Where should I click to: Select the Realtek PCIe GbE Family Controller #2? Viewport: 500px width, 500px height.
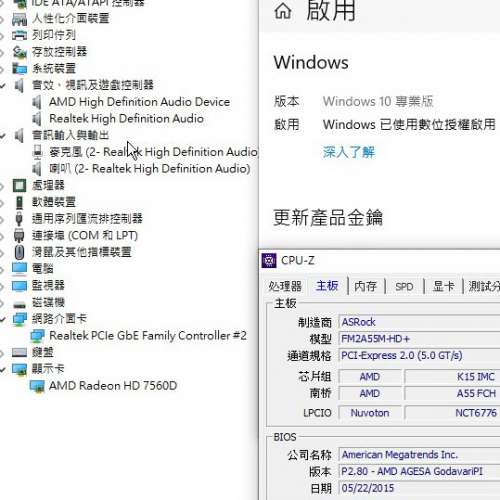(x=148, y=336)
